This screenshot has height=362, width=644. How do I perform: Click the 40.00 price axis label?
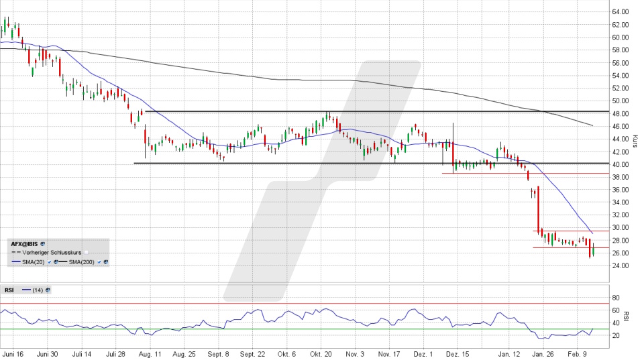pos(620,165)
